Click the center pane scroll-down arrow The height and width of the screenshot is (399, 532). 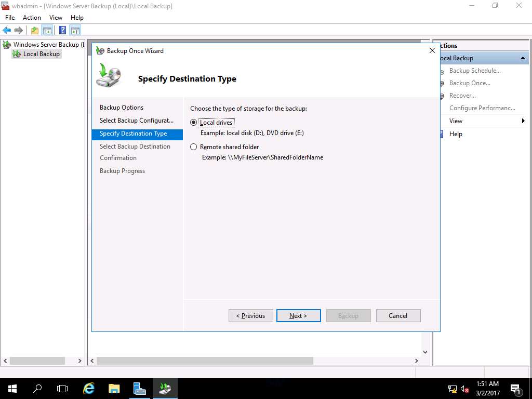click(425, 352)
